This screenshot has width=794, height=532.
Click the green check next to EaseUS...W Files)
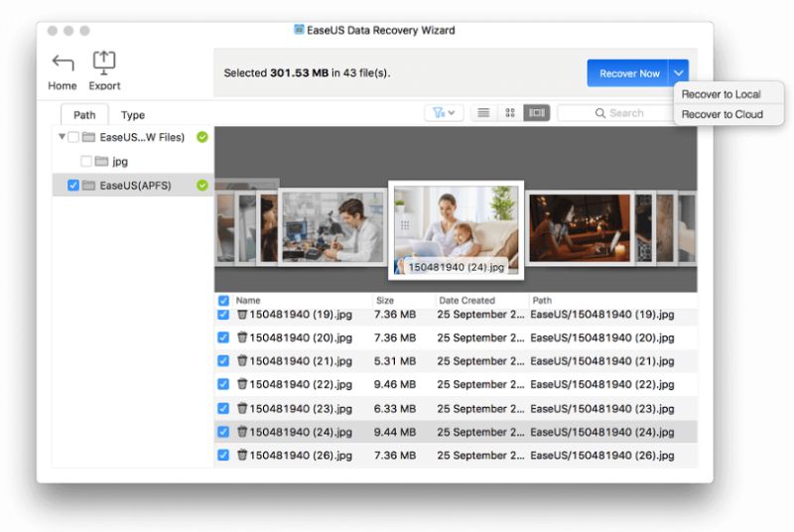pyautogui.click(x=202, y=137)
